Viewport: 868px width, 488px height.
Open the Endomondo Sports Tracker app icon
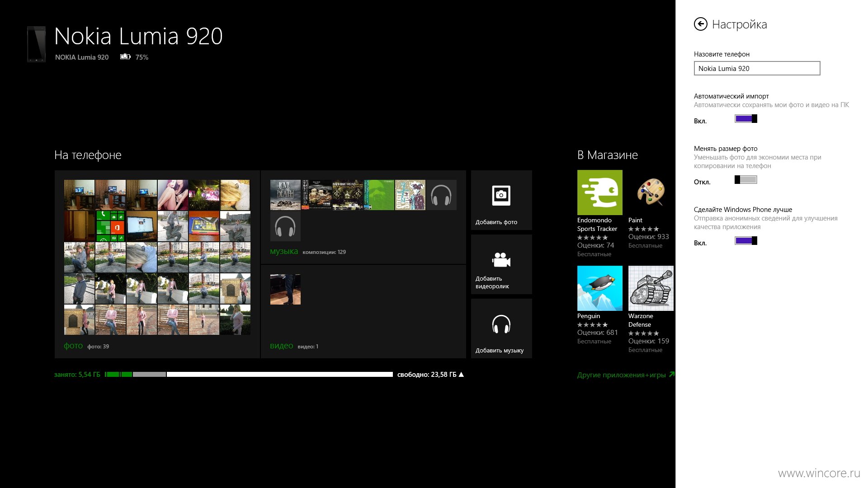(x=600, y=192)
